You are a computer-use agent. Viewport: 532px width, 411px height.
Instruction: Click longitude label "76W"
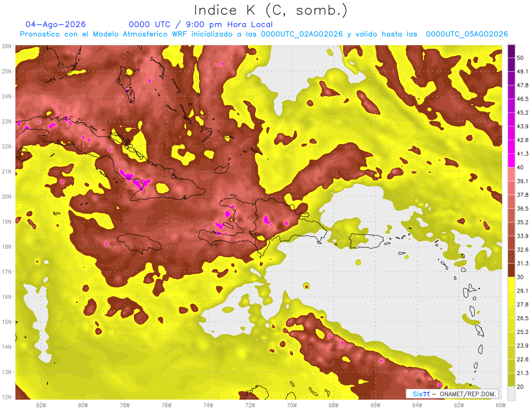coord(167,405)
